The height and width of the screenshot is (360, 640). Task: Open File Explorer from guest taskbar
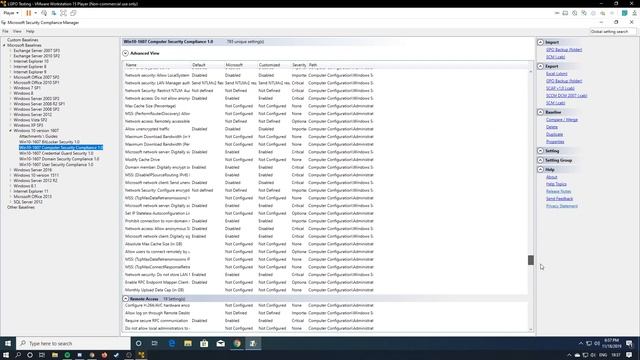click(x=188, y=344)
